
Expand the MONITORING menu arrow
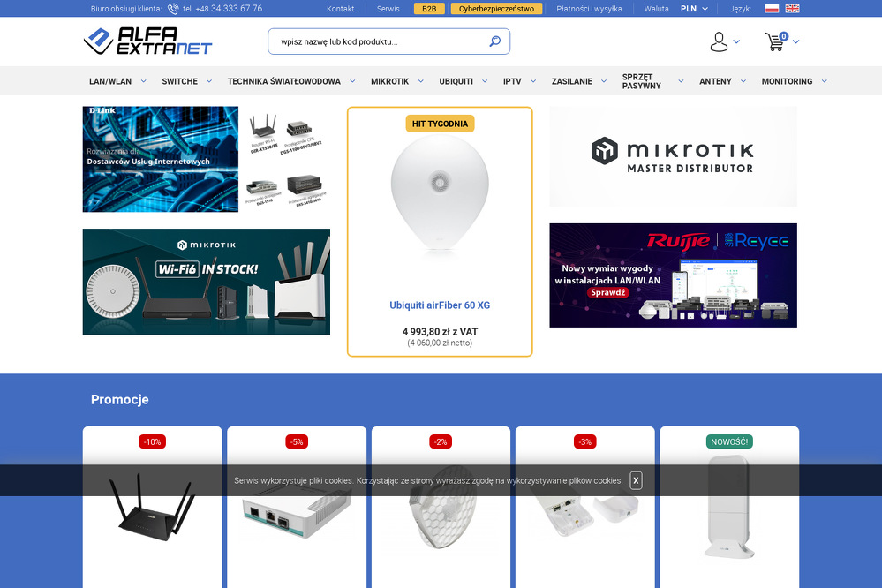tap(824, 81)
